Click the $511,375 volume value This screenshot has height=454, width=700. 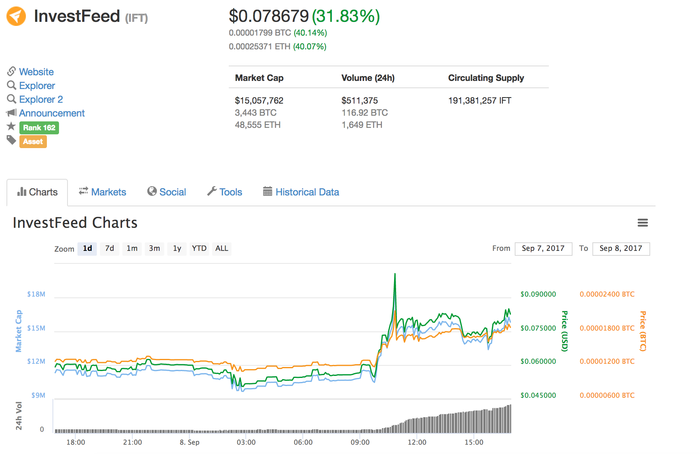pyautogui.click(x=360, y=101)
